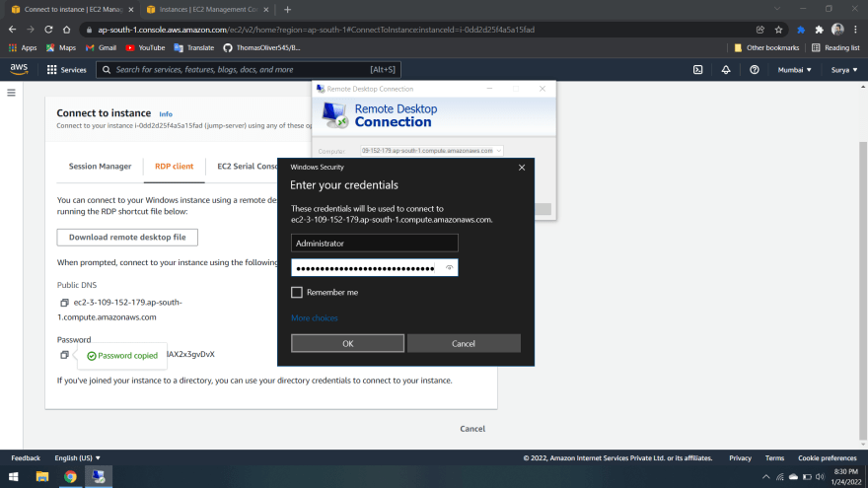The image size is (868, 488).
Task: Open the volume control in the tray
Action: coord(821,476)
